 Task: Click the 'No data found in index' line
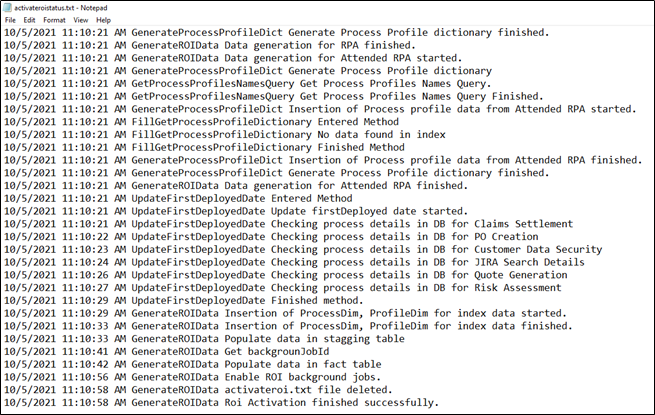pyautogui.click(x=225, y=135)
